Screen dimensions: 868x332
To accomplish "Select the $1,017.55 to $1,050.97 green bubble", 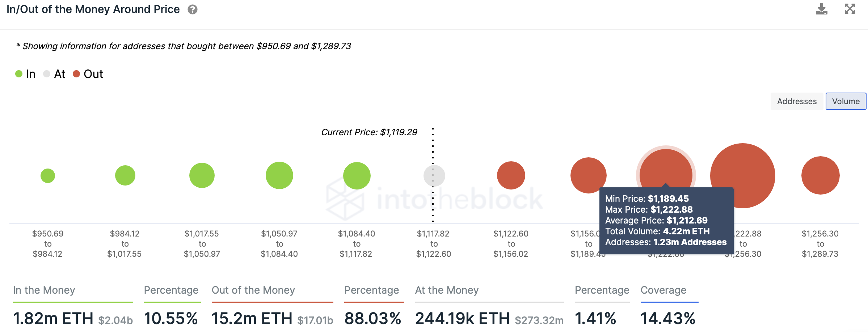I will point(202,175).
